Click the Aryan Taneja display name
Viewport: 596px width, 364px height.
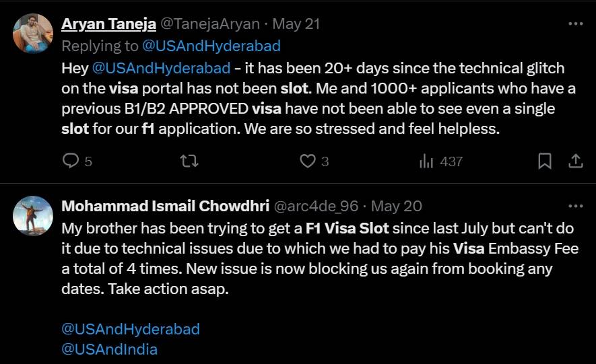(x=108, y=24)
